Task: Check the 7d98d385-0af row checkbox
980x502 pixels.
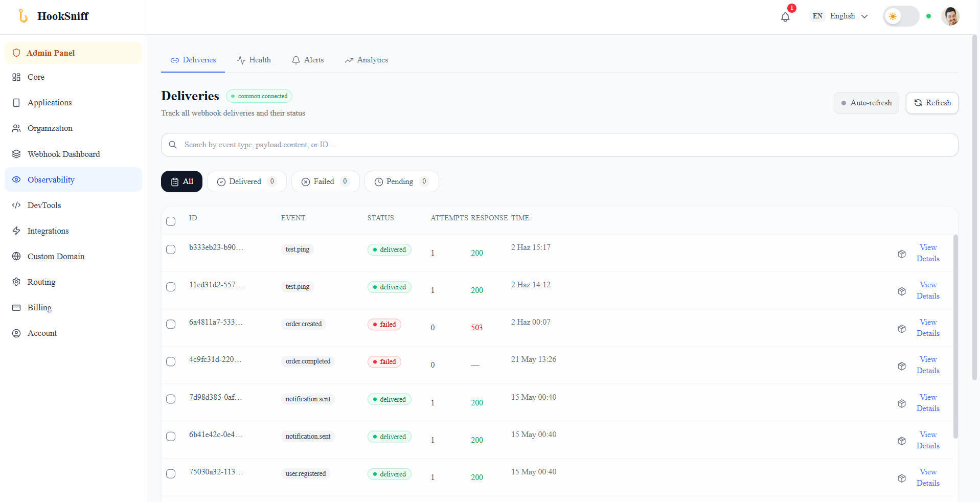Action: (171, 399)
